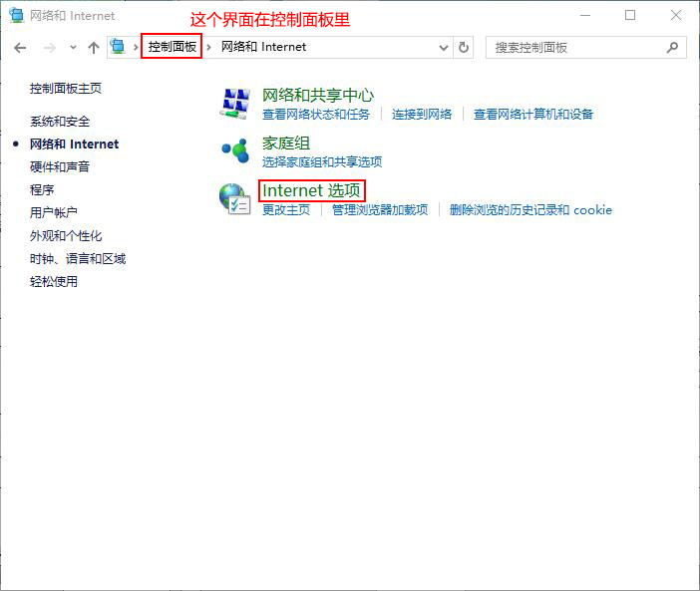Image resolution: width=700 pixels, height=591 pixels.
Task: Close the 网络和 Internet window
Action: point(676,16)
